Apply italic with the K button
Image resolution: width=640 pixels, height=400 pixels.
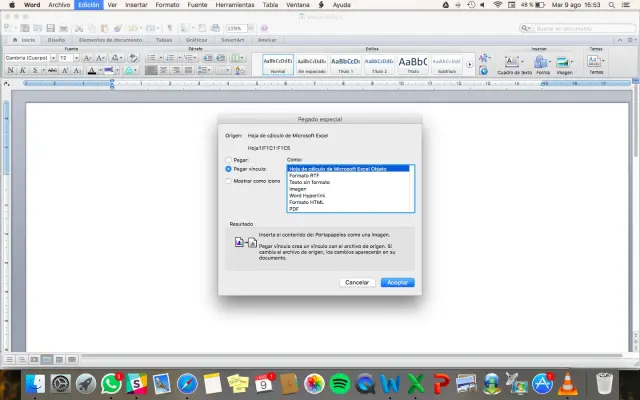tap(23, 70)
